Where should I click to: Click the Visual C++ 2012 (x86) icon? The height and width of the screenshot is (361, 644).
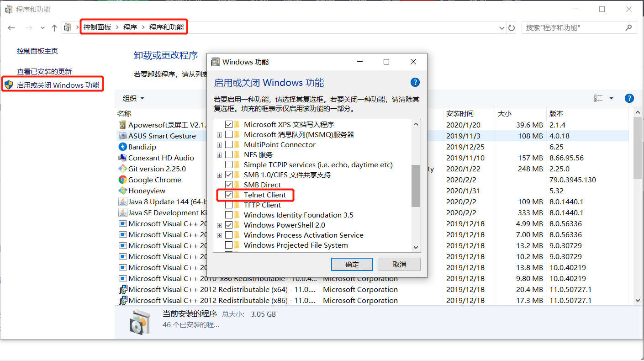click(x=122, y=300)
